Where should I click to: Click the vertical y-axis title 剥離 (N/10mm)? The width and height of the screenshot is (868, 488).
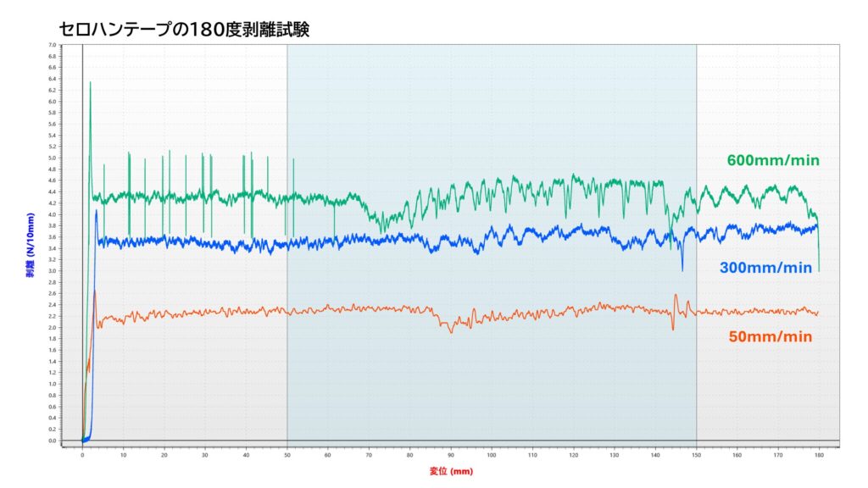click(x=31, y=245)
